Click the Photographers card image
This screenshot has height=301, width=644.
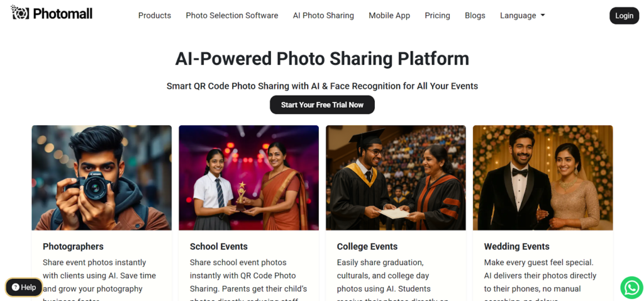pos(102,178)
